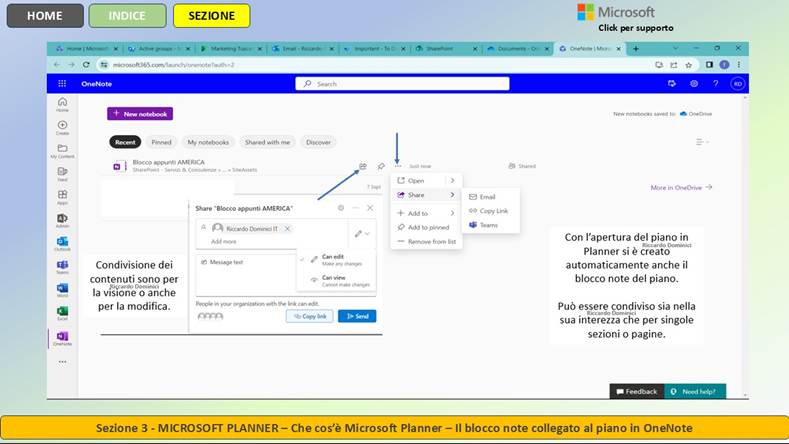Select the Can view permission option
Screen dimensions: 789x444
(x=336, y=281)
